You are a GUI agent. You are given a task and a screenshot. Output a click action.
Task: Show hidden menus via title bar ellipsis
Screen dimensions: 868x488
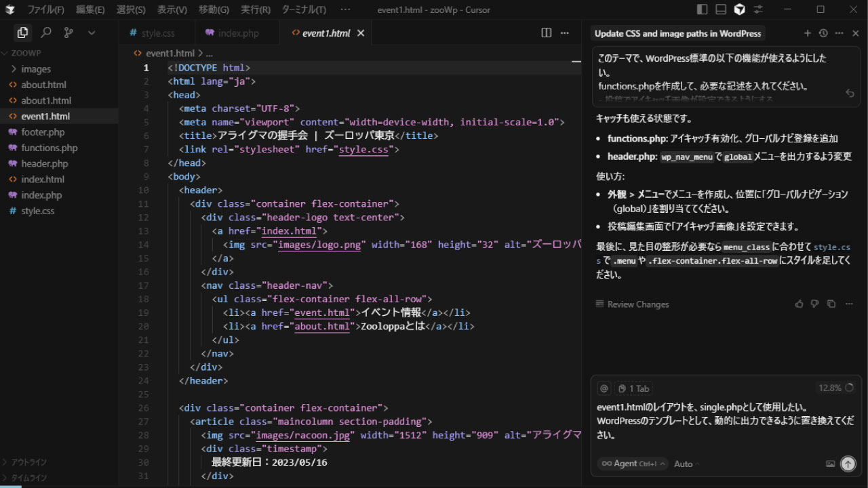345,9
